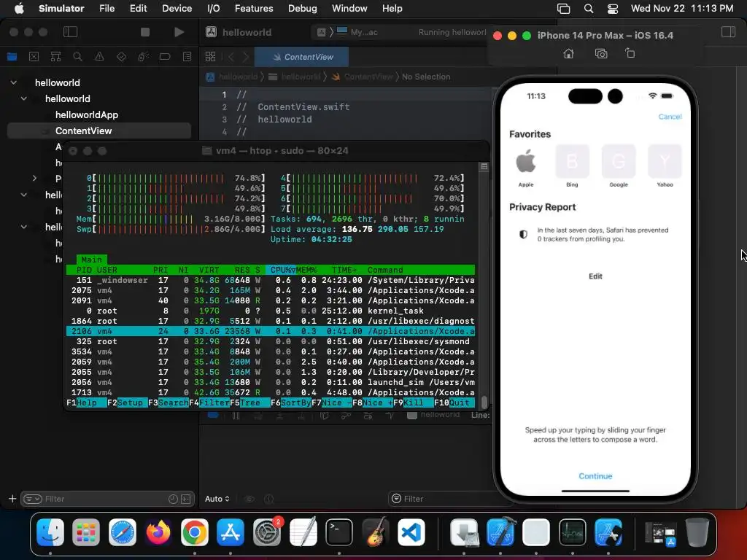Open the Debug menu

coord(303,8)
